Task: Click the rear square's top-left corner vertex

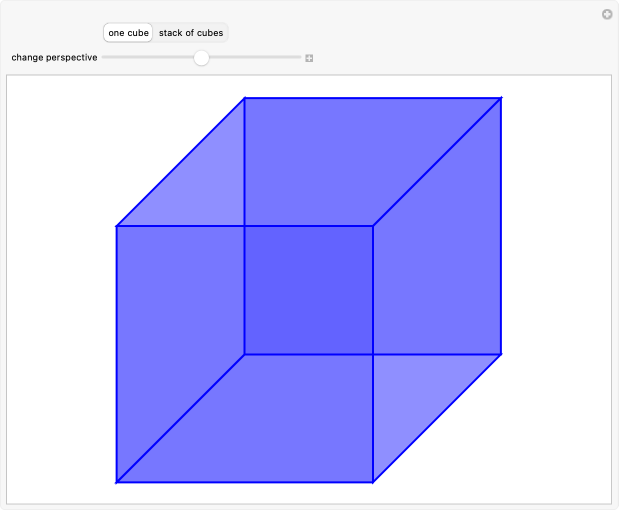Action: click(x=245, y=98)
